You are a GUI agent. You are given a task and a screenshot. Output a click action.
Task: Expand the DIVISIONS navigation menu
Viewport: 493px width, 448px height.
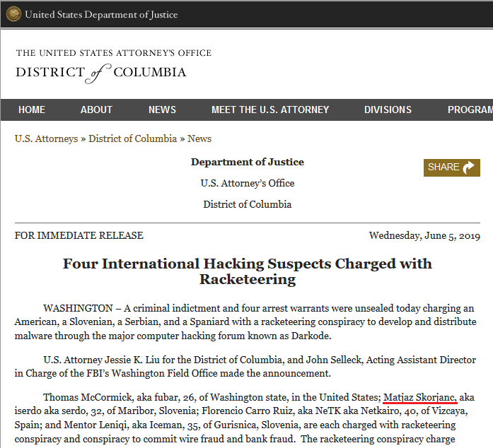pyautogui.click(x=388, y=110)
